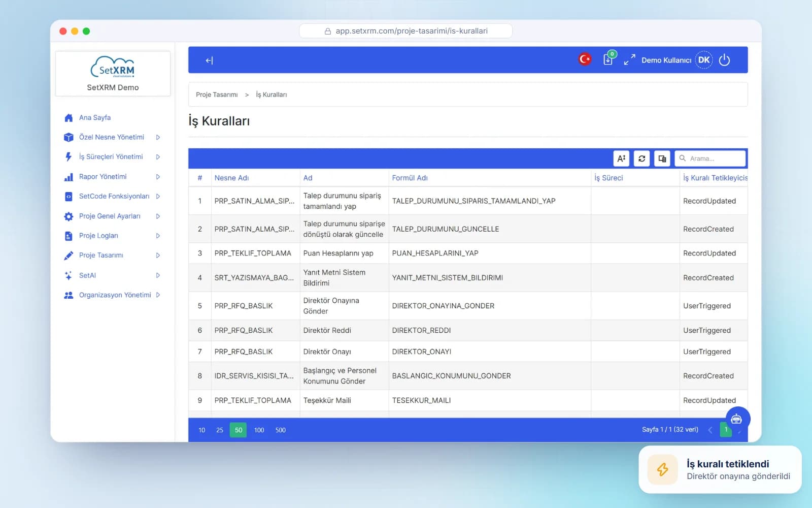Open SetCode Fonksiyonları menu item

click(x=114, y=196)
